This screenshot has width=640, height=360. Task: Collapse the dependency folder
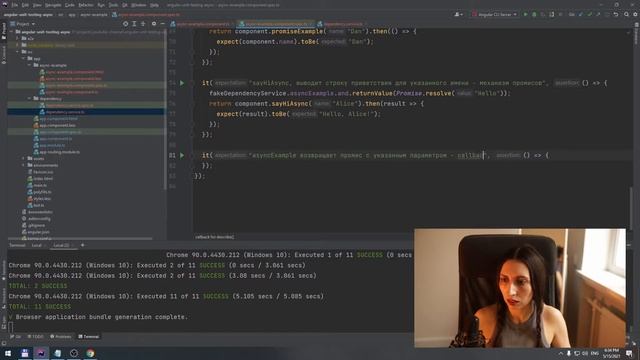click(x=29, y=98)
